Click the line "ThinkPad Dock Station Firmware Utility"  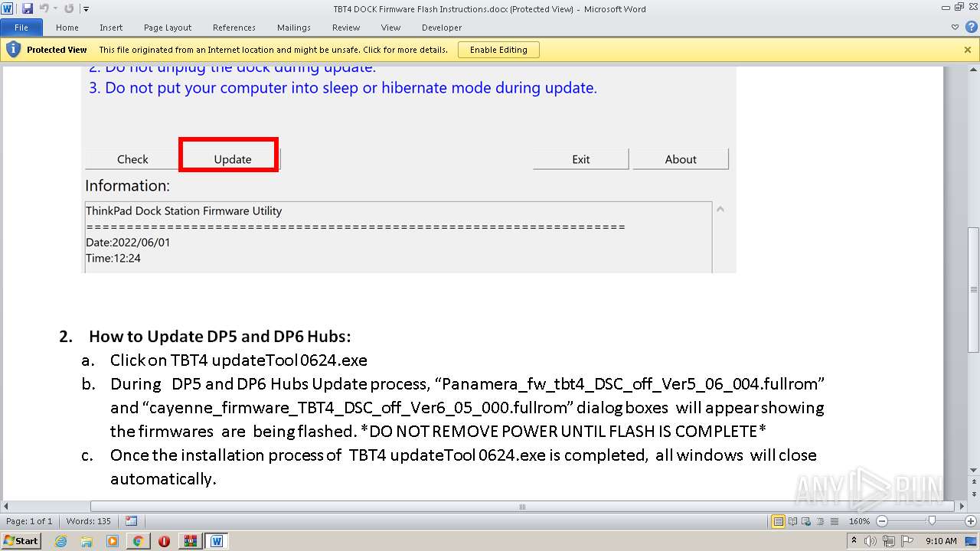[184, 211]
